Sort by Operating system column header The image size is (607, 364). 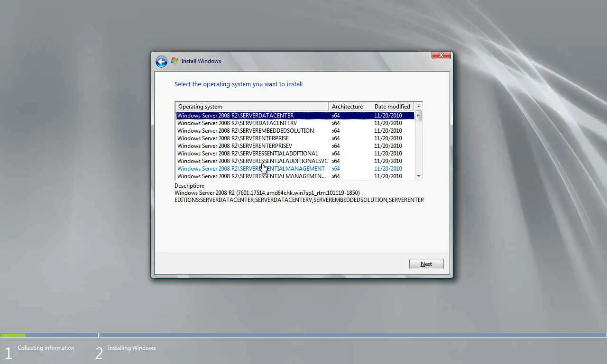tap(252, 107)
